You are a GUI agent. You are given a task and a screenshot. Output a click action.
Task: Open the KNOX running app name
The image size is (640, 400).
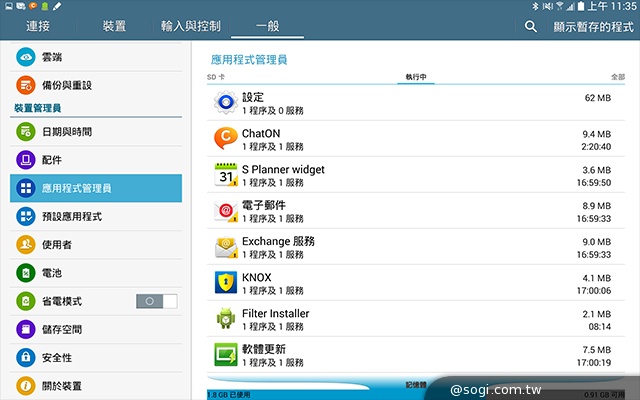[256, 278]
